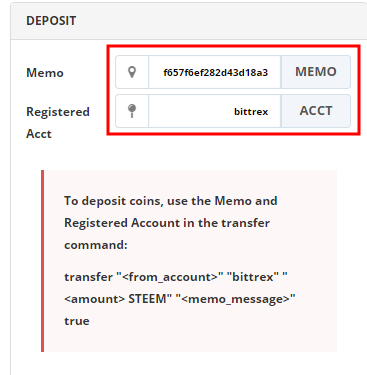Click empty area of DEPOSIT header bar
Viewport: 367px width, 375px height.
coord(220,21)
